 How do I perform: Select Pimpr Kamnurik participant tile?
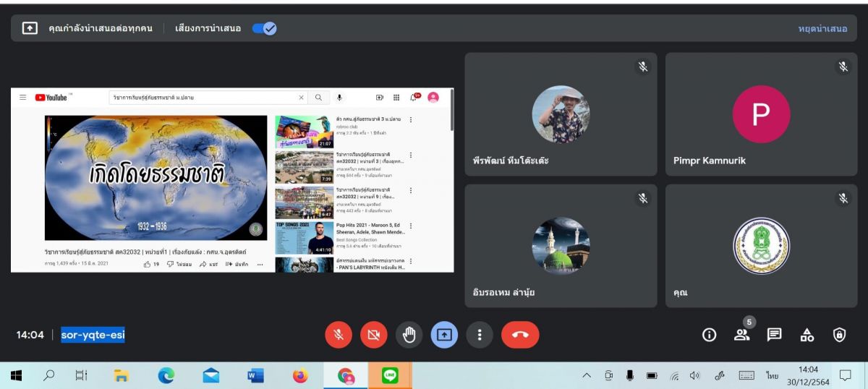[x=762, y=114]
